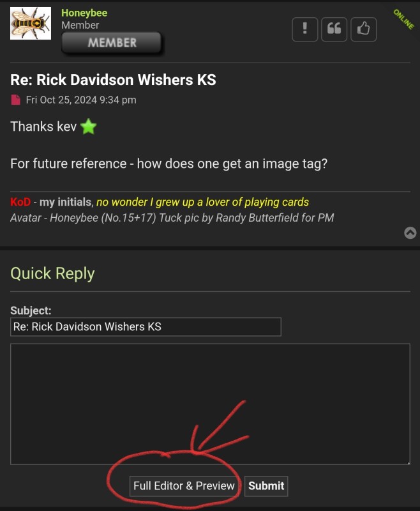Click the red KoD signature text

pyautogui.click(x=20, y=202)
